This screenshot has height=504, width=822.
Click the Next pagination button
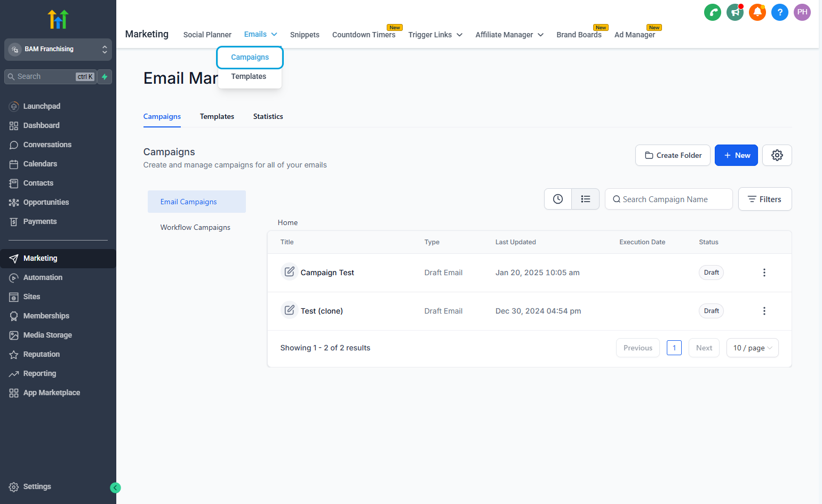click(704, 348)
